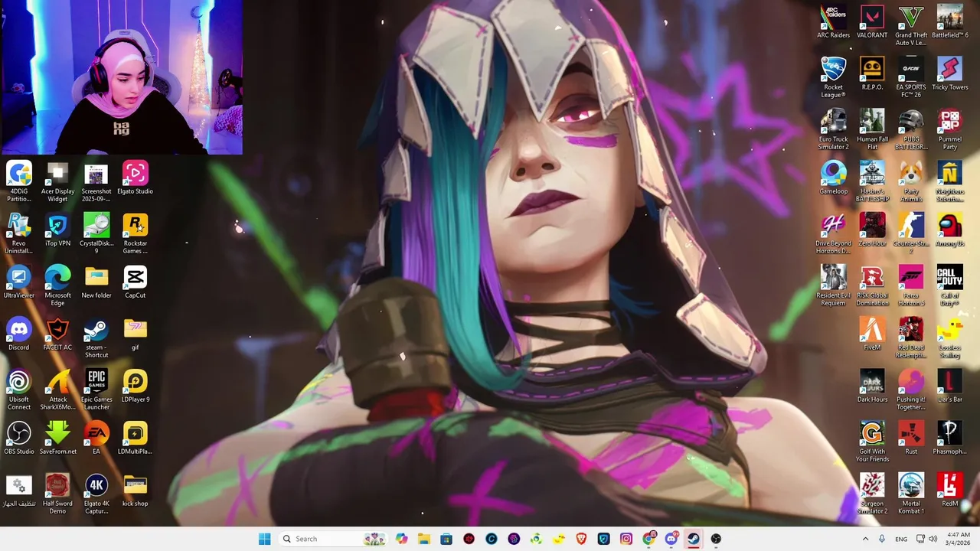Select the EA SPORTS FC 26 icon
The image size is (980, 551).
[911, 77]
